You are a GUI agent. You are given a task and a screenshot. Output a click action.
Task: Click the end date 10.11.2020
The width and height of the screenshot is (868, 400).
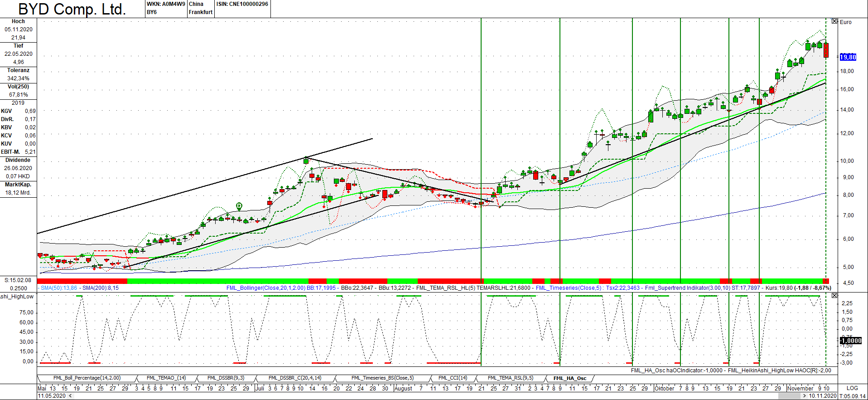(x=823, y=396)
